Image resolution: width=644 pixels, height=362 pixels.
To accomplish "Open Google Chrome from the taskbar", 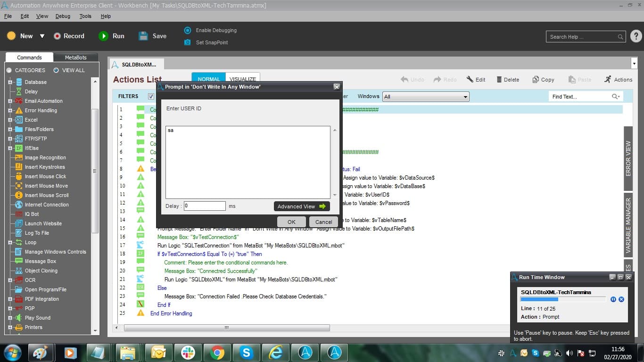I will pos(217,353).
